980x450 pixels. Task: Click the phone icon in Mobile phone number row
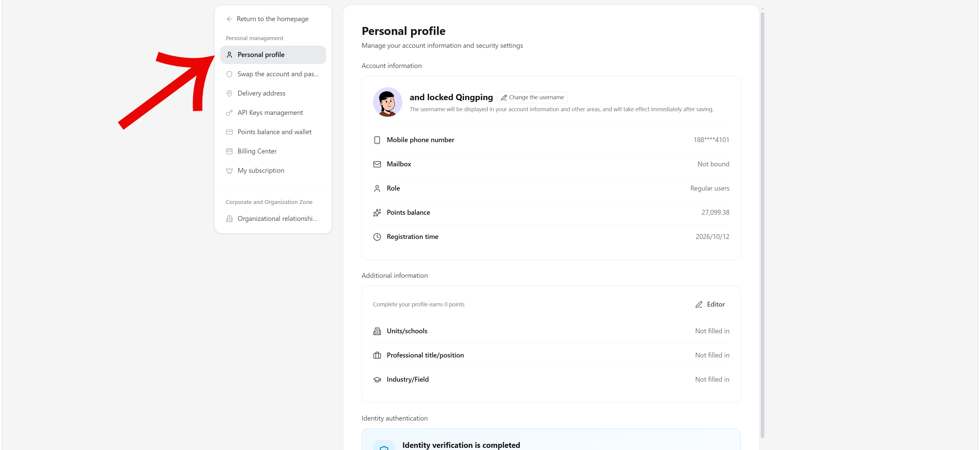377,140
